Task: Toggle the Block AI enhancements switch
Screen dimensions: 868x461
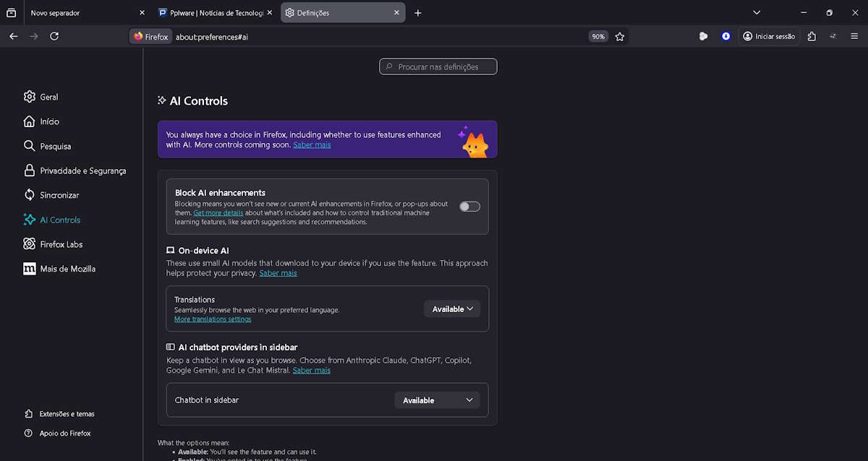Action: coord(469,207)
